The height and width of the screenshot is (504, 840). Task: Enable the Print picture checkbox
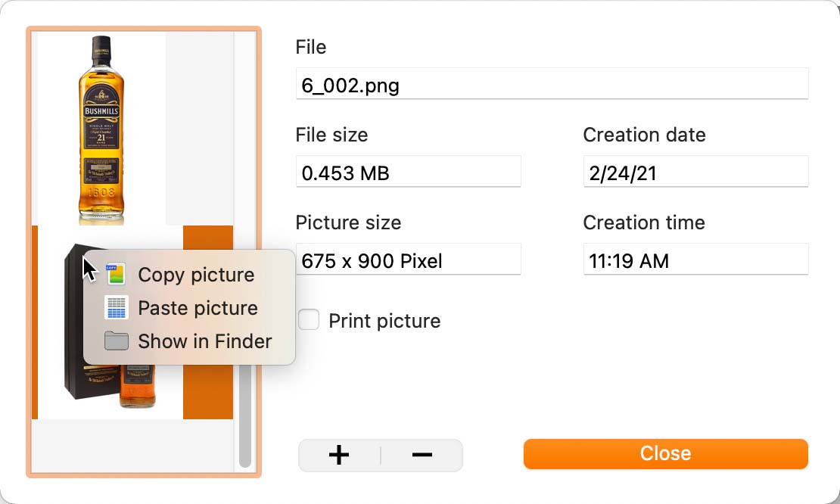[x=309, y=320]
